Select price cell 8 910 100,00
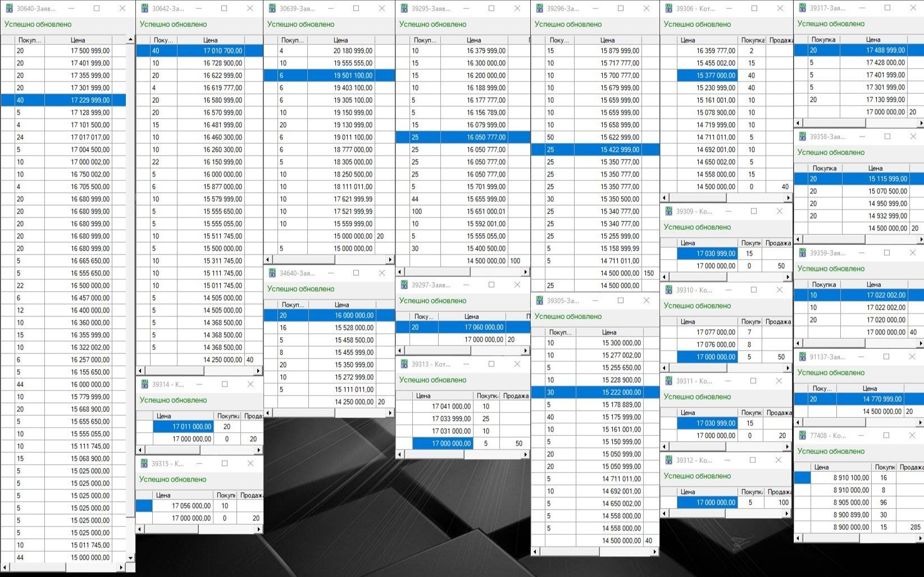 tap(850, 478)
